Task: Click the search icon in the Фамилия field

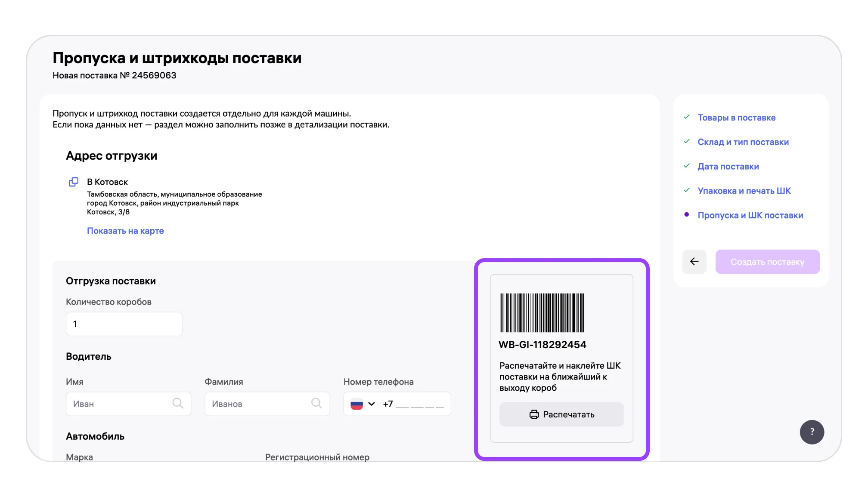Action: [316, 403]
